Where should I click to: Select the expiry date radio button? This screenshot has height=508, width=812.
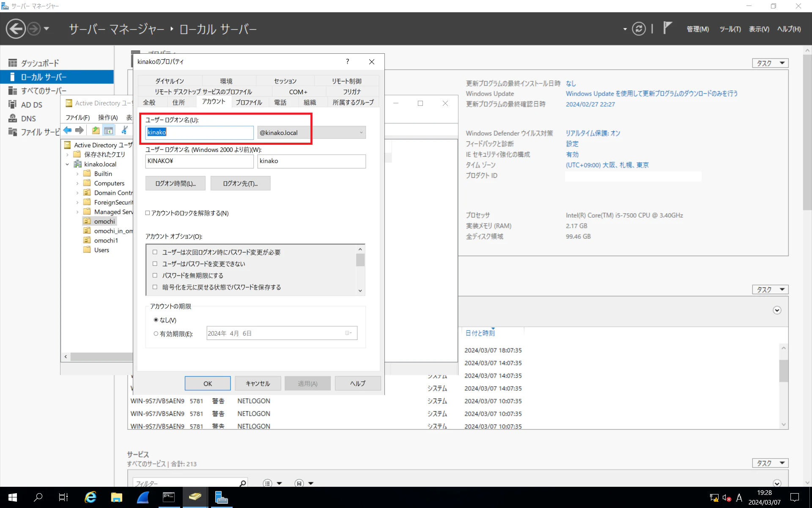pos(156,334)
